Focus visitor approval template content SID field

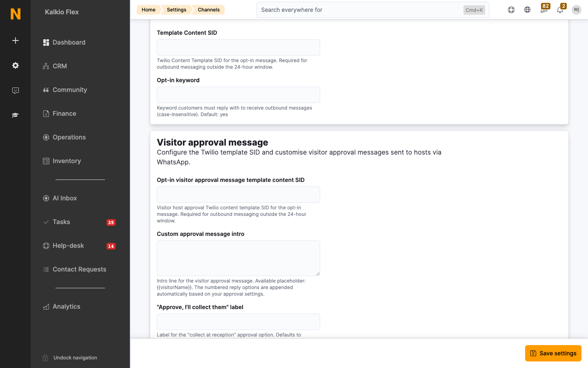(238, 195)
